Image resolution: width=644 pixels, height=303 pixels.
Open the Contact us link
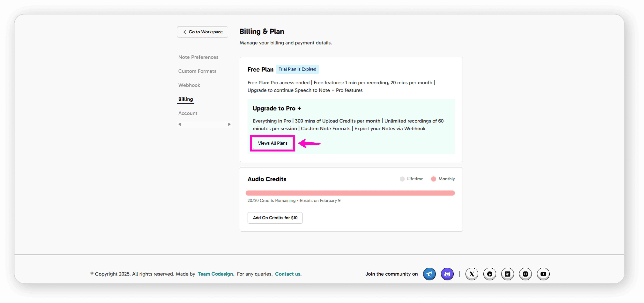tap(288, 274)
